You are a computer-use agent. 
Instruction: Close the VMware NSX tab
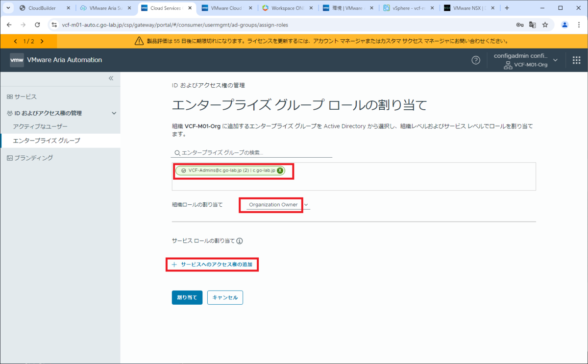pos(493,8)
